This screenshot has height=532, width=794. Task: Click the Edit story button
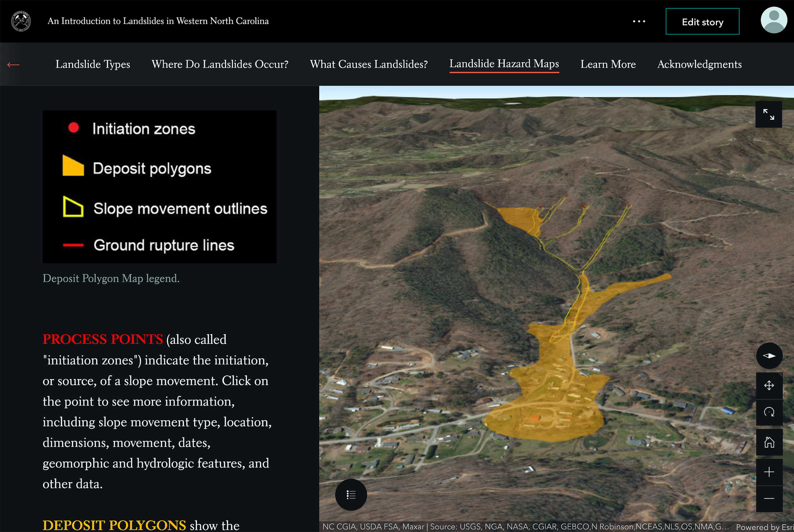pos(702,22)
